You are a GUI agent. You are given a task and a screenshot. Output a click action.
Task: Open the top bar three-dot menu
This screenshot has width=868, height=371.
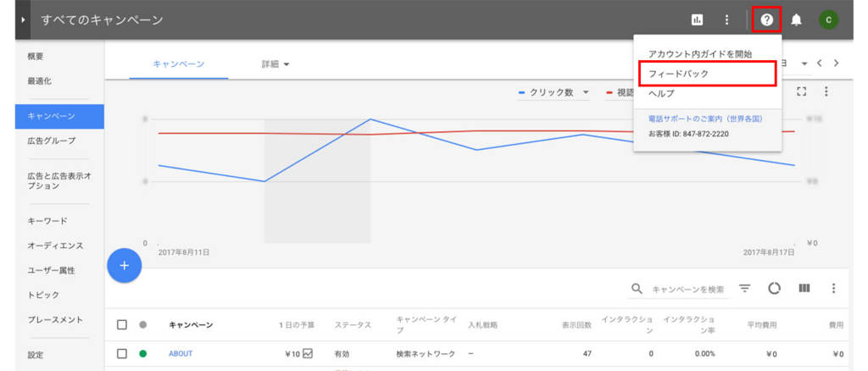click(726, 19)
